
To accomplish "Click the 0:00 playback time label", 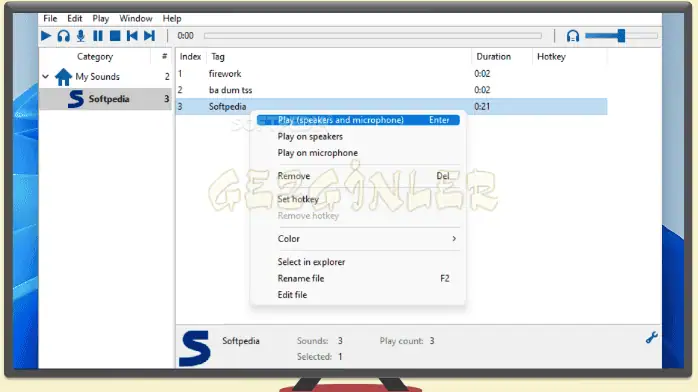I will [186, 36].
